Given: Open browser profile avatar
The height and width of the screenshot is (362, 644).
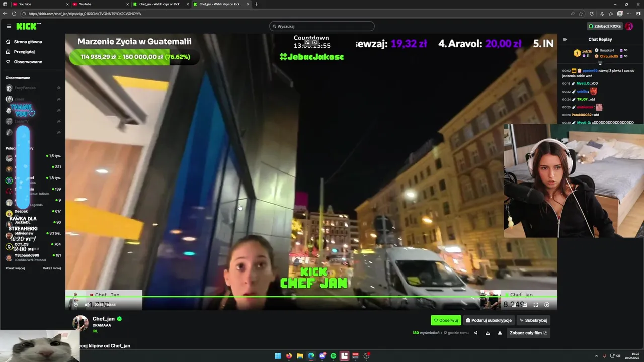Looking at the screenshot, I should 620,14.
